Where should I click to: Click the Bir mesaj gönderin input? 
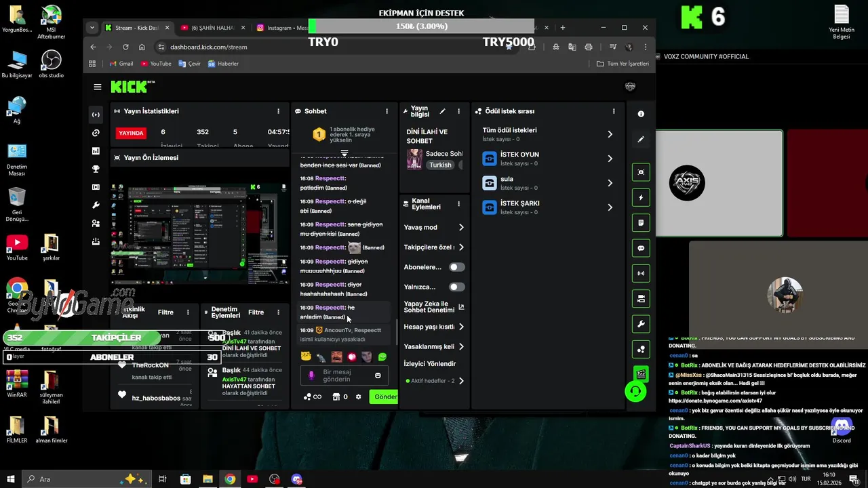tap(345, 375)
